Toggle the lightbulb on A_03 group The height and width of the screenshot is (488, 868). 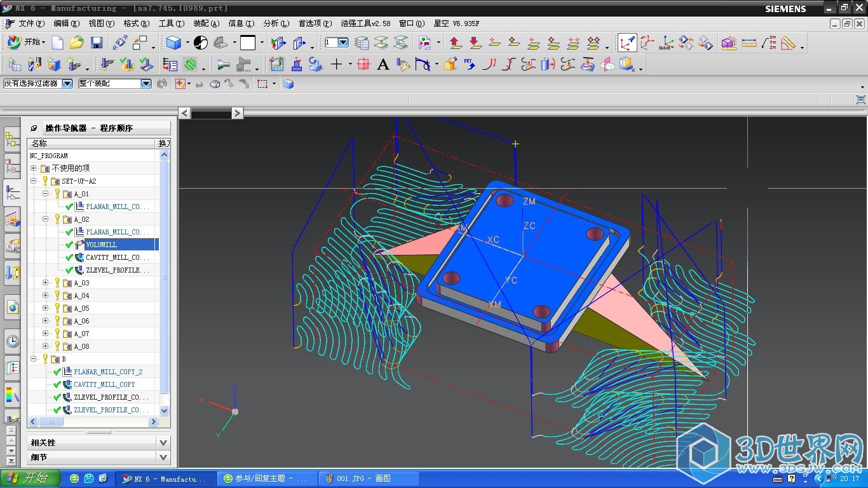pyautogui.click(x=57, y=283)
